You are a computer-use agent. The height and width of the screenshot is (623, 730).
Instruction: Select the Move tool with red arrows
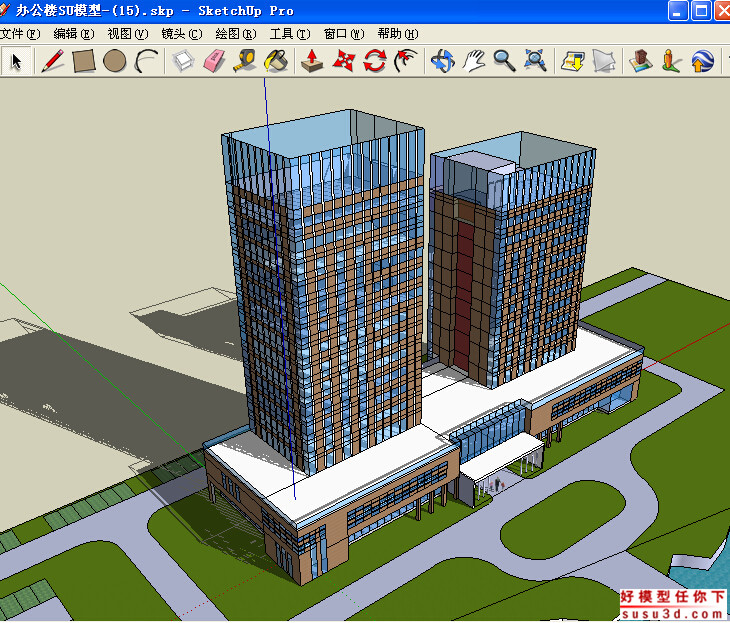point(344,61)
